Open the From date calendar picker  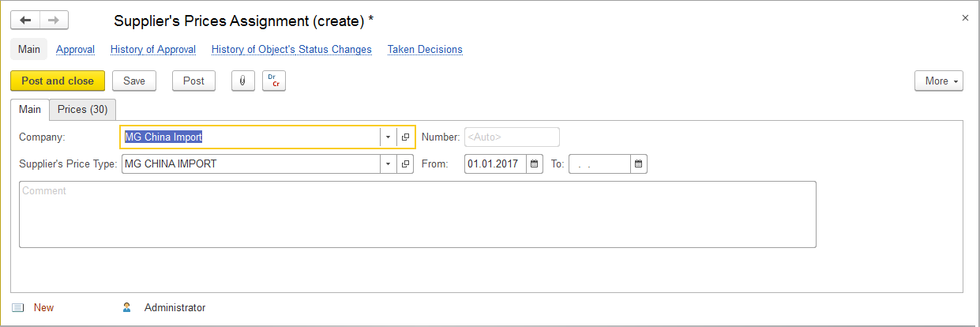(535, 164)
